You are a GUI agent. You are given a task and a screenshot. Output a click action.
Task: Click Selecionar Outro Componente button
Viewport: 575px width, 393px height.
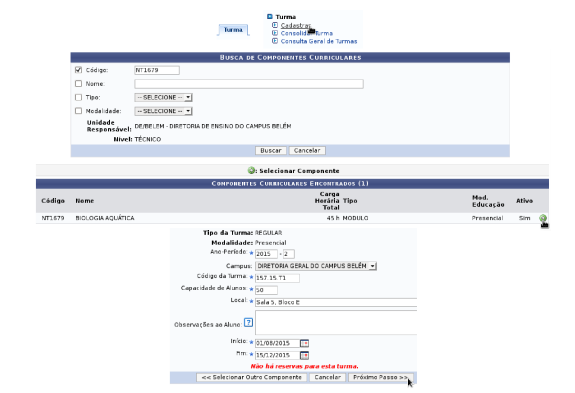pyautogui.click(x=252, y=377)
